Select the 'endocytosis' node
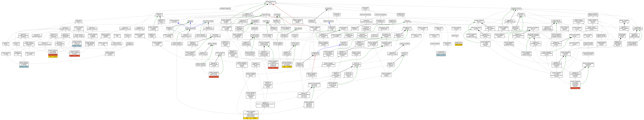The image size is (644, 120). (x=455, y=36)
